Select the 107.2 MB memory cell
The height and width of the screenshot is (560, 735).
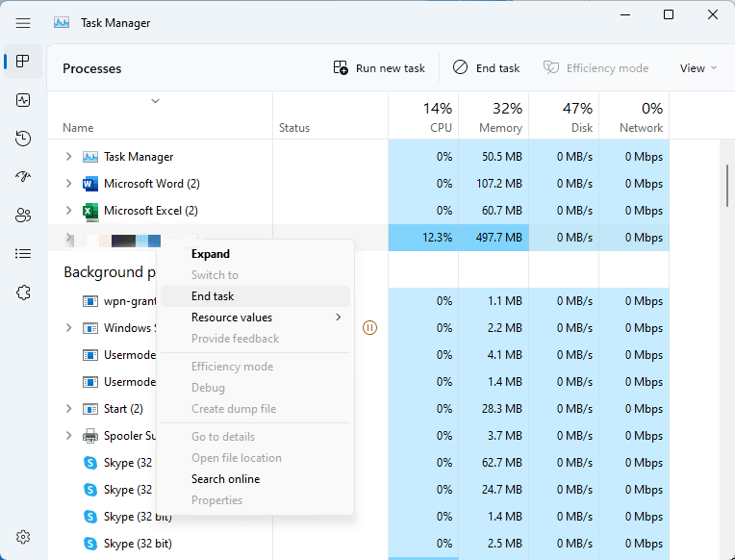(x=494, y=184)
